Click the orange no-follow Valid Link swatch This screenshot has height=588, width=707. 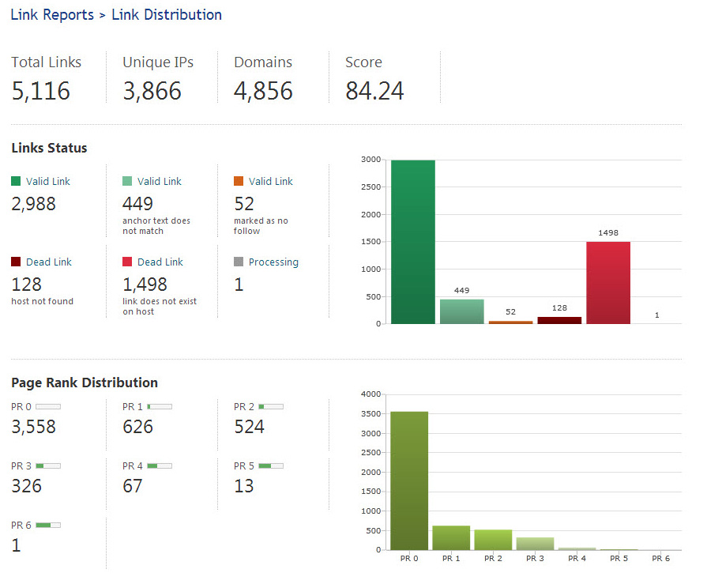239,181
